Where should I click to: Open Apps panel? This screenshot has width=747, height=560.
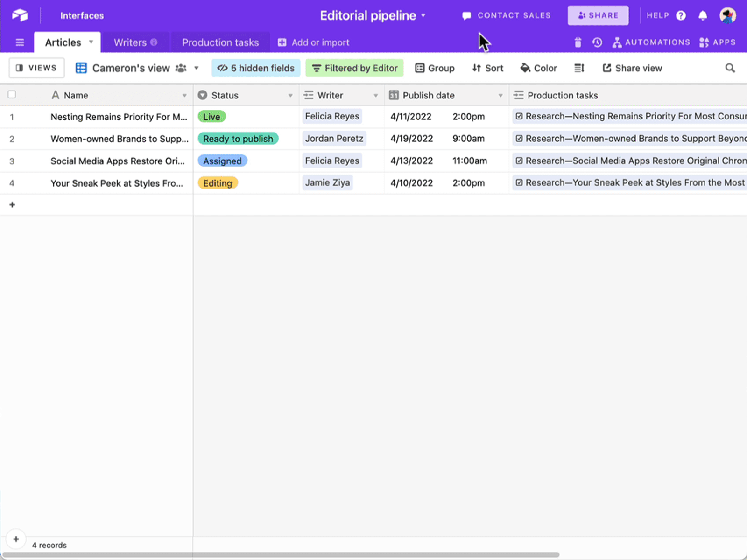pyautogui.click(x=717, y=42)
